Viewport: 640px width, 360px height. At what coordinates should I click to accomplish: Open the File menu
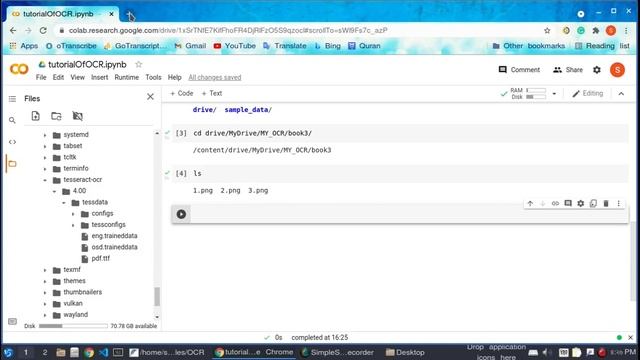coord(41,77)
